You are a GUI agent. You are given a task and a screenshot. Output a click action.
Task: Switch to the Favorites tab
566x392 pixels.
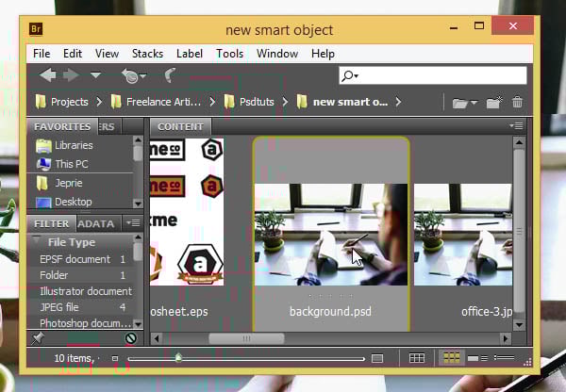(62, 126)
